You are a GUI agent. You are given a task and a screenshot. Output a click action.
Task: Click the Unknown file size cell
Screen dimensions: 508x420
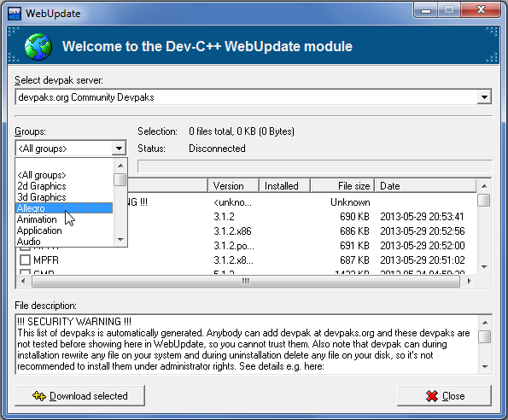pyautogui.click(x=350, y=202)
